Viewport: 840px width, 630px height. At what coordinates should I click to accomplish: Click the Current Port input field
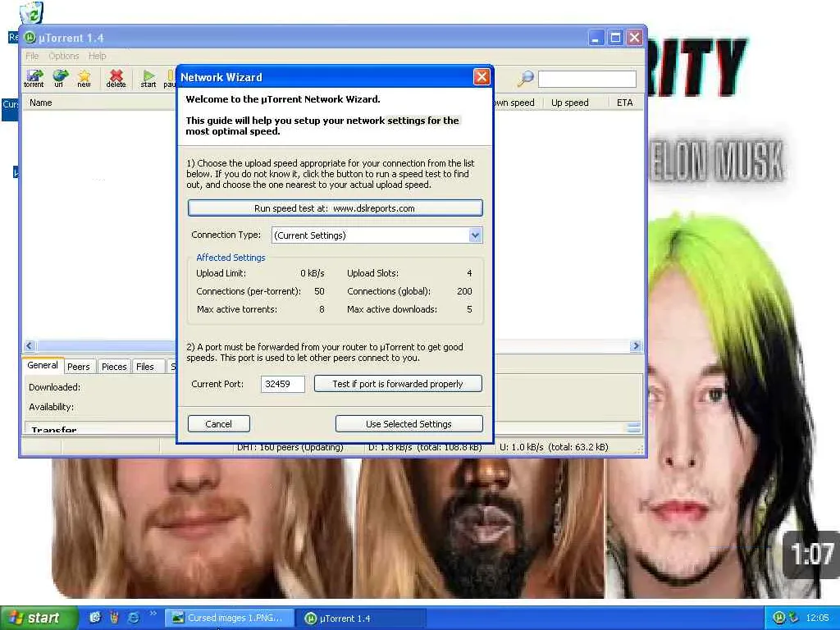(283, 384)
